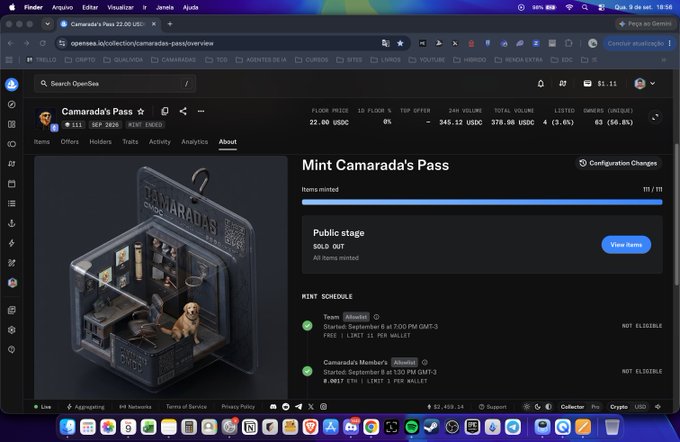This screenshot has width=680, height=442.
Task: Open the three-dot more options menu
Action: tap(201, 111)
